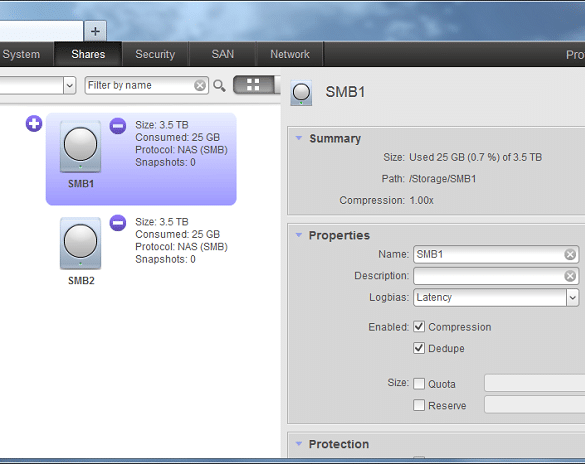The height and width of the screenshot is (464, 585).
Task: Select the SMB2 share disk icon
Action: pos(81,243)
